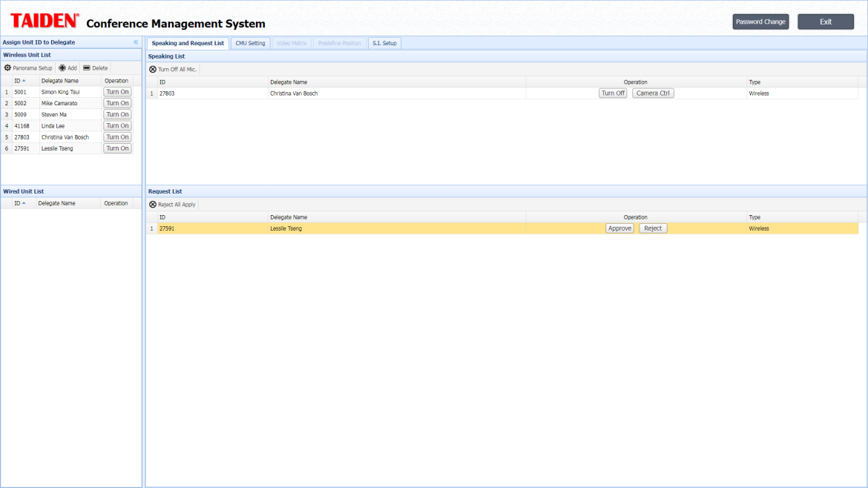Turn on Linda Lee's microphone
The width and height of the screenshot is (868, 488).
(x=117, y=126)
